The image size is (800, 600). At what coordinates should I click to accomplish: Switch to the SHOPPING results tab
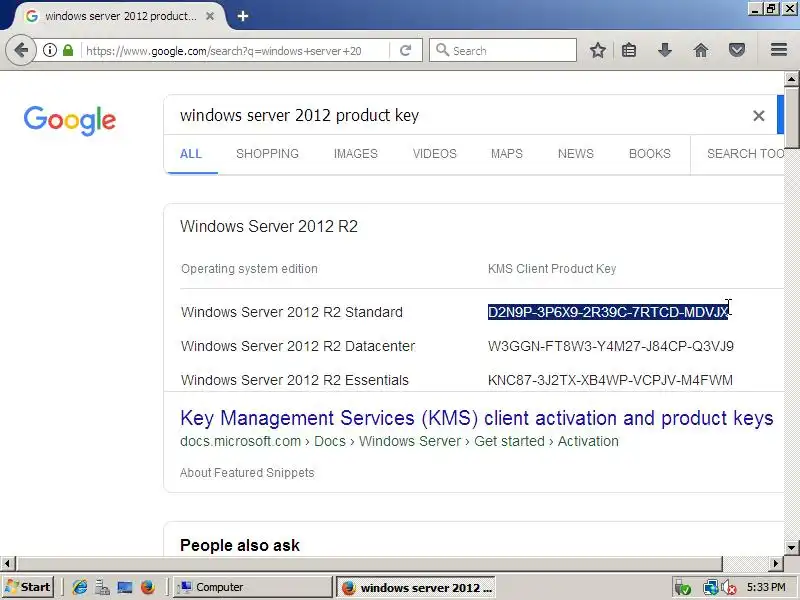click(x=267, y=154)
